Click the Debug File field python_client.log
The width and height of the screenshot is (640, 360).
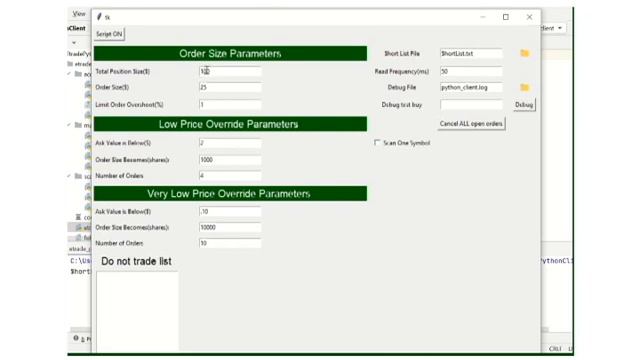tap(471, 87)
